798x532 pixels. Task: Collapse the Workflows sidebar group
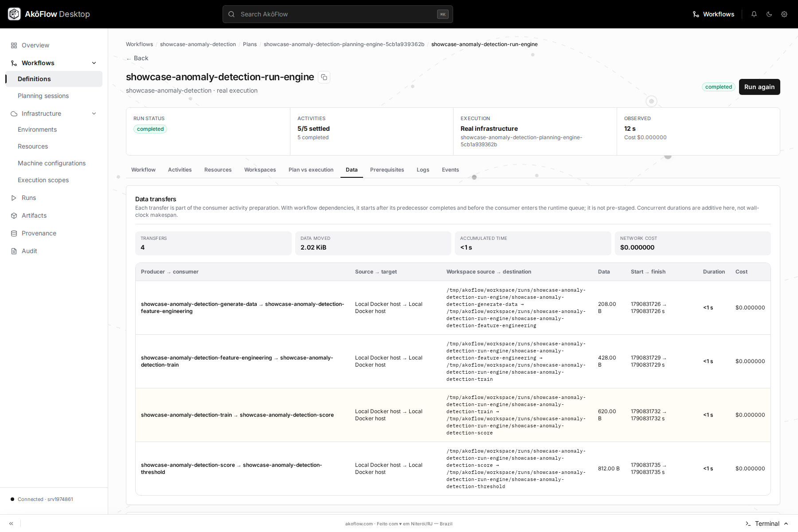[x=94, y=63]
